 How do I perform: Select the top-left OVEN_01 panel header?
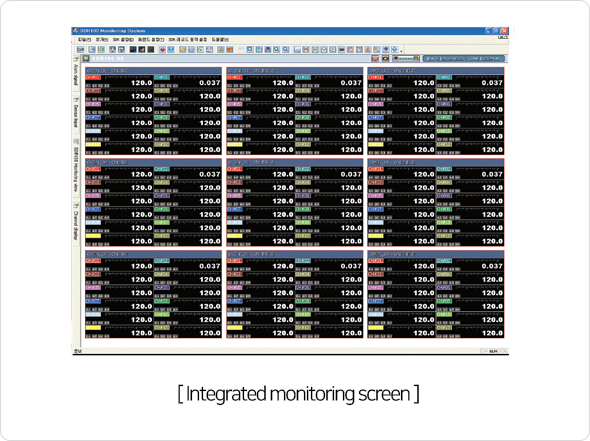click(153, 71)
